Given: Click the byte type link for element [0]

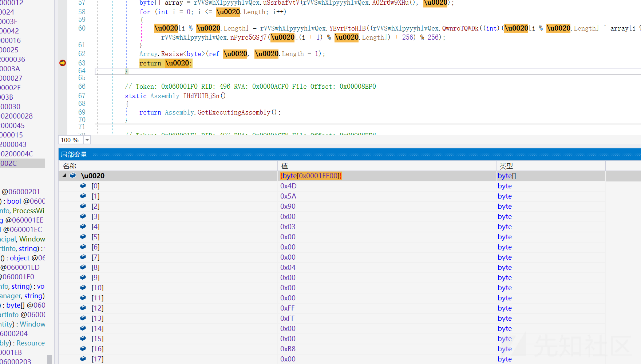Looking at the screenshot, I should click(x=505, y=186).
